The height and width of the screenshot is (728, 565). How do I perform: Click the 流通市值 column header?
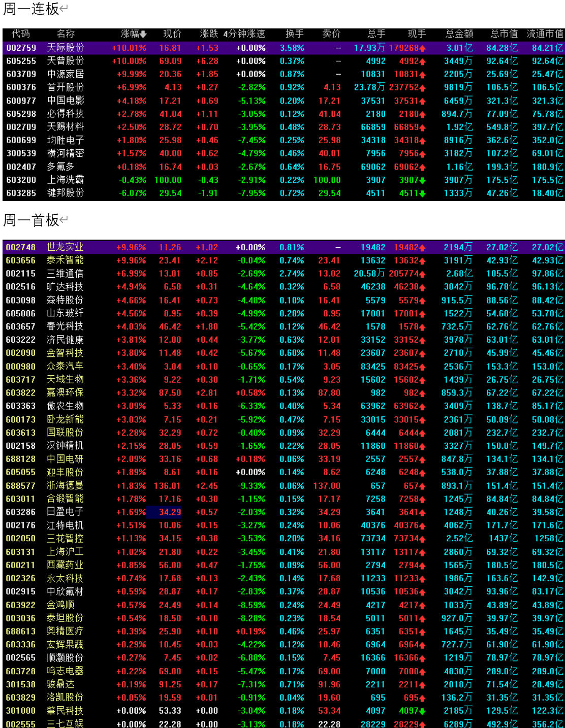(545, 34)
